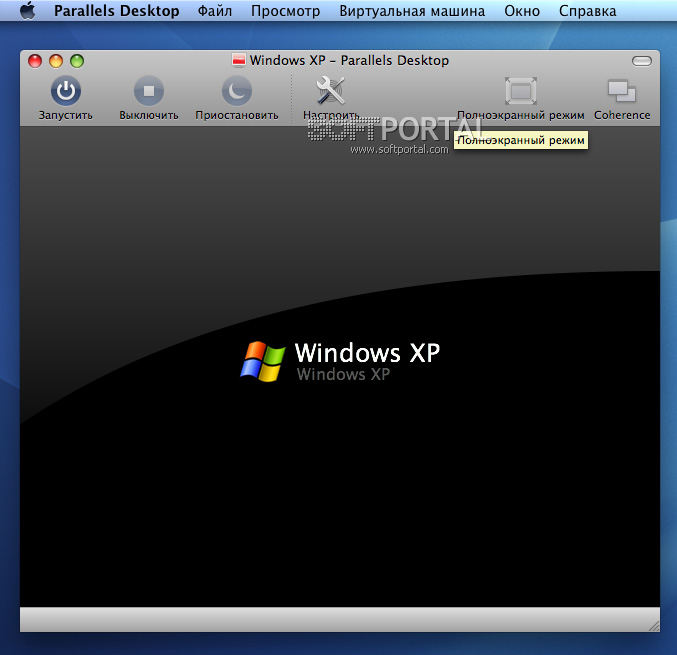Open the Окно menu
The image size is (677, 655).
[522, 11]
